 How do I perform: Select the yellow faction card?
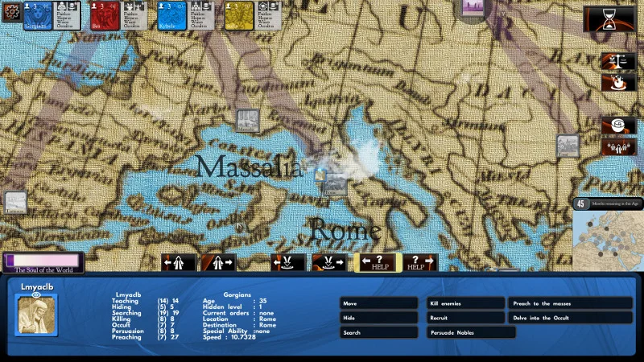pos(239,15)
